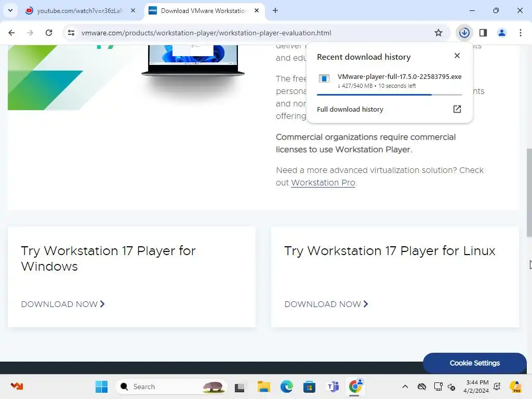532x399 pixels.
Task: Close the YouTube tab
Action: pyautogui.click(x=133, y=10)
